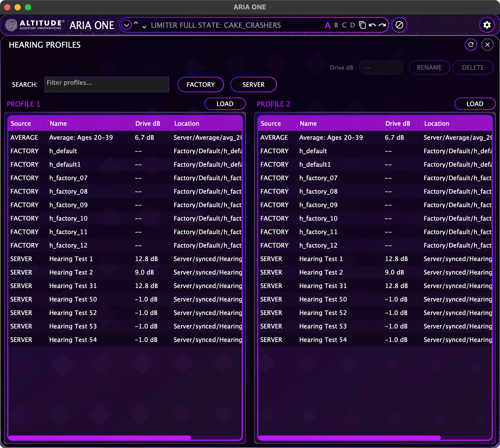Select h_factory_08 in Profile 2
This screenshot has height=448, width=500.
pyautogui.click(x=375, y=191)
